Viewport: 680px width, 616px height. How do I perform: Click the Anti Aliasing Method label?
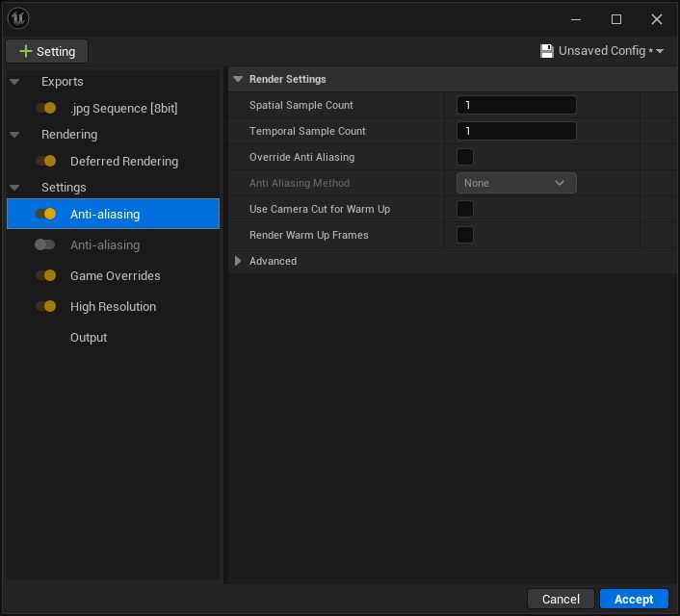300,183
